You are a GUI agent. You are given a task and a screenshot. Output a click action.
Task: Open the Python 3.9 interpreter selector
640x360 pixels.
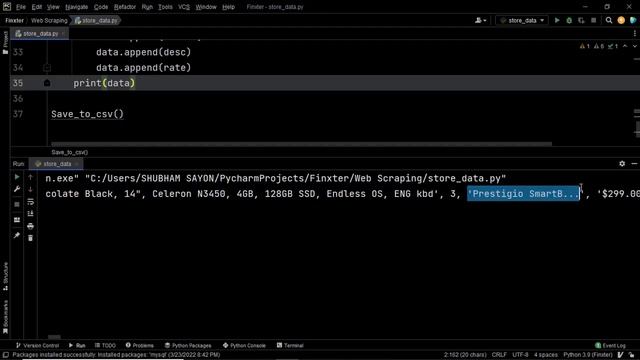pos(588,355)
